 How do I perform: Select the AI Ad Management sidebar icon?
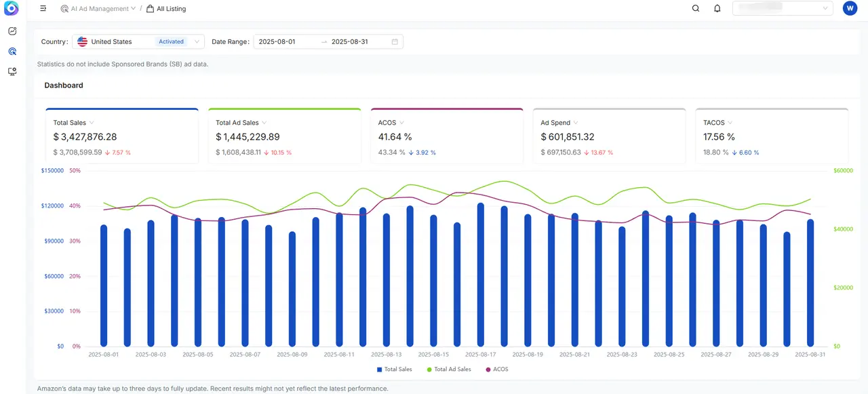pyautogui.click(x=12, y=52)
